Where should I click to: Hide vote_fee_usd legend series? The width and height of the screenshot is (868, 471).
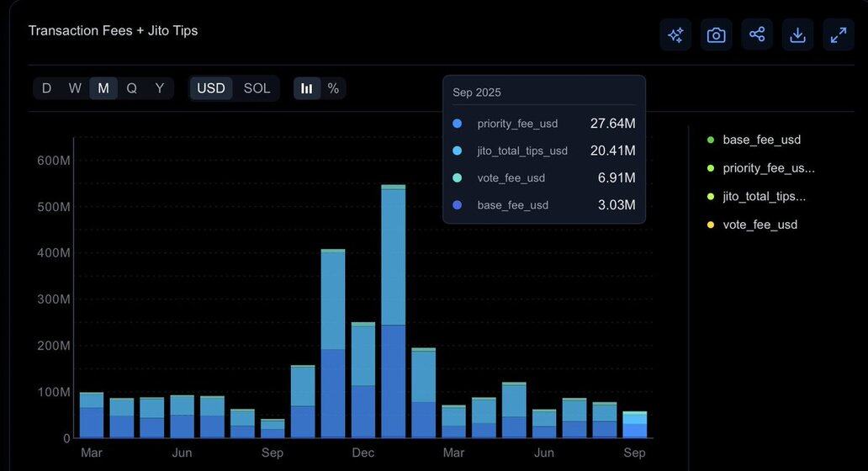(759, 225)
